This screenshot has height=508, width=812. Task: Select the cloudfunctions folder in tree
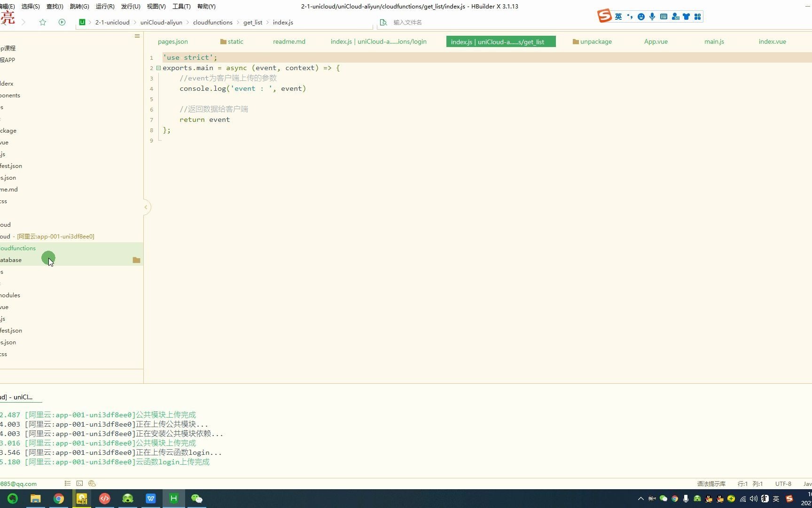71,248
